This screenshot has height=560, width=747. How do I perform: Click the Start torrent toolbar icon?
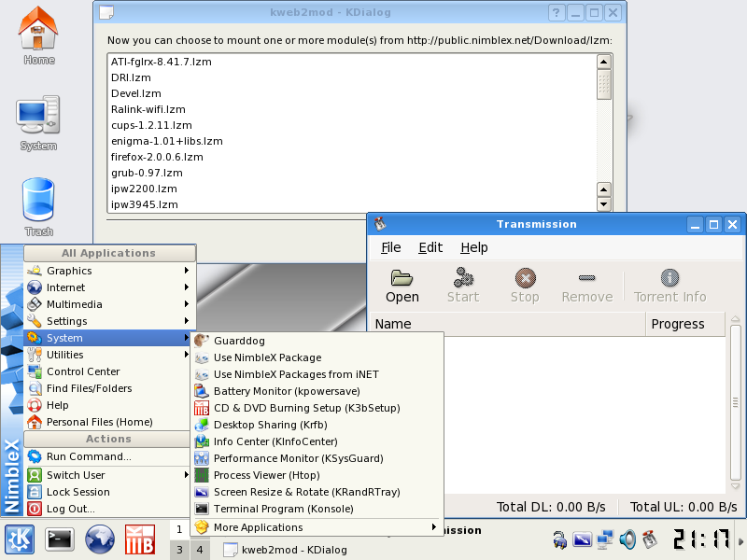pos(463,286)
